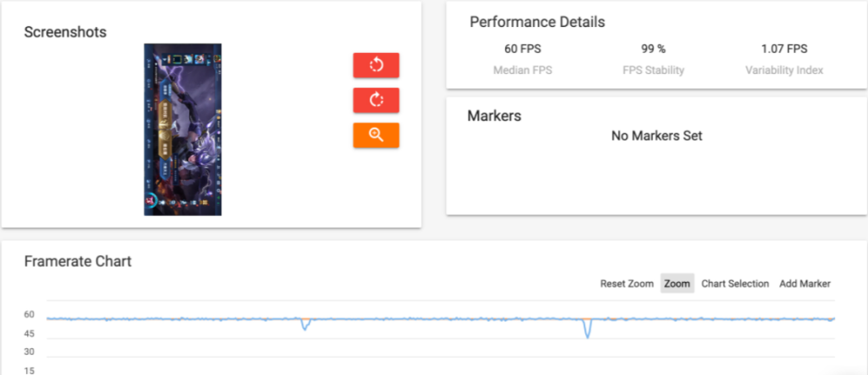
Task: Switch to Chart Selection mode
Action: [x=735, y=284]
